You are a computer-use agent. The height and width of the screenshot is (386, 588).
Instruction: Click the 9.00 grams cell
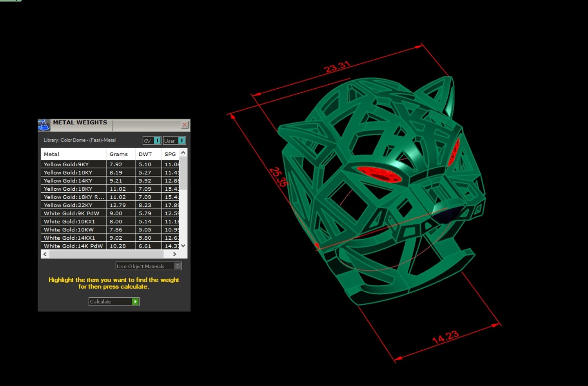(x=121, y=213)
